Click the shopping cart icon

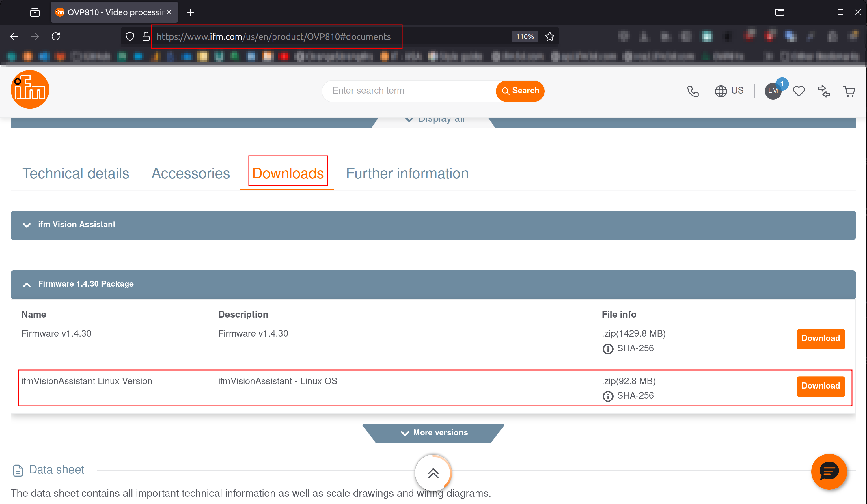tap(850, 91)
